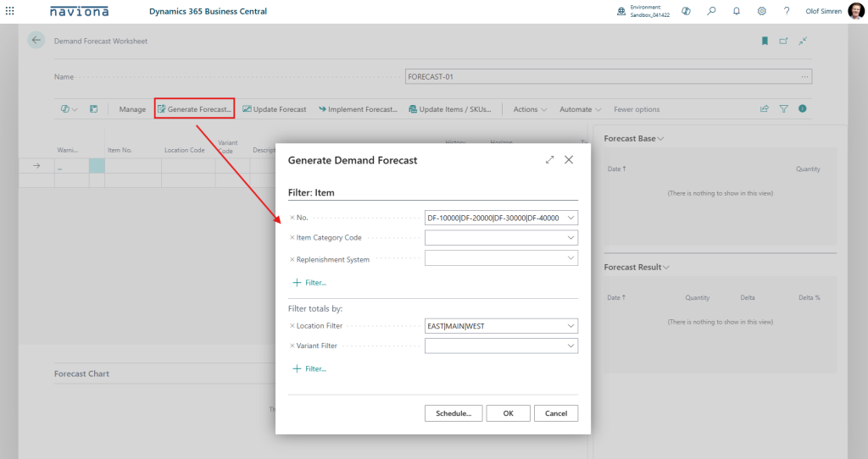Open the settings gear icon

761,11
